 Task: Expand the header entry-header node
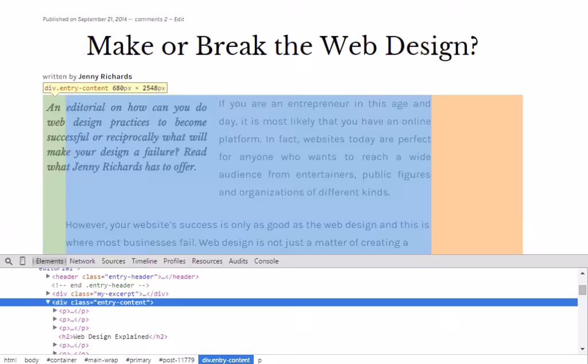tap(48, 277)
